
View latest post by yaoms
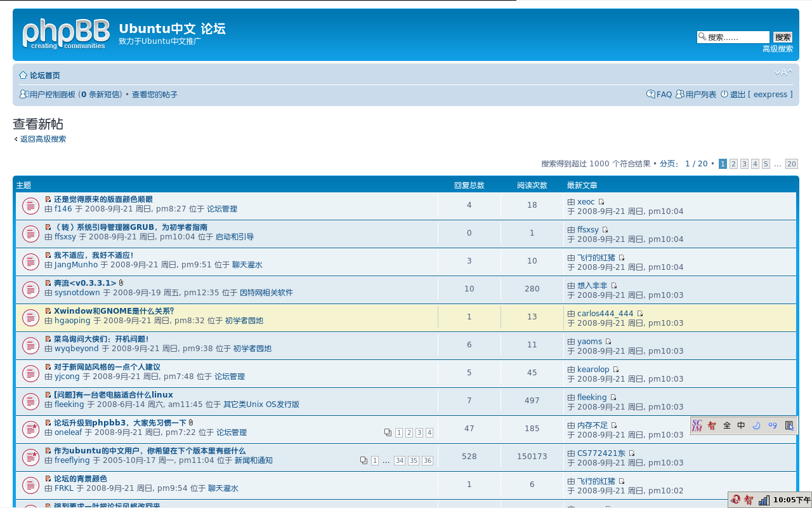click(608, 342)
